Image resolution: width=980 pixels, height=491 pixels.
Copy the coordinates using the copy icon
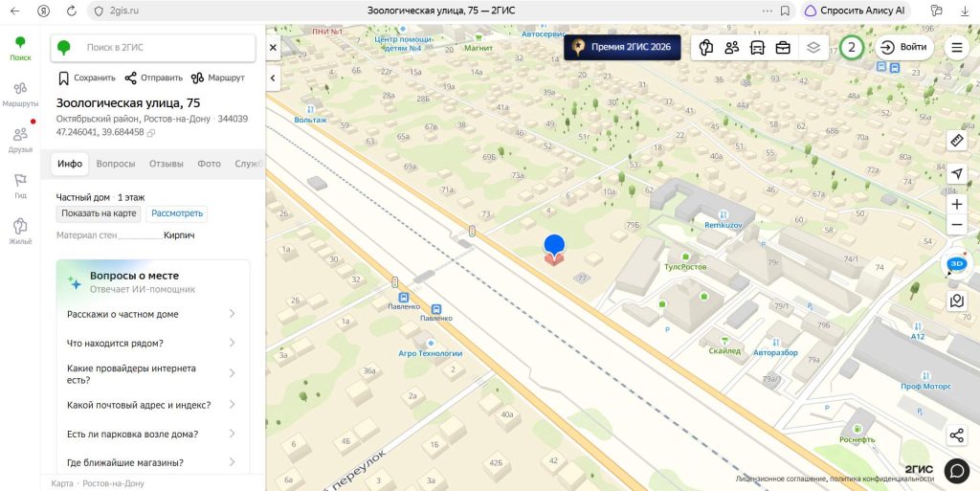tap(150, 133)
